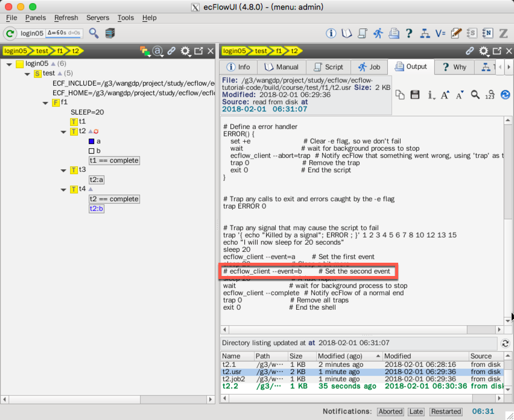Open the Variables V= icon in the top toolbar
The height and width of the screenshot is (420, 514).
coord(440,33)
